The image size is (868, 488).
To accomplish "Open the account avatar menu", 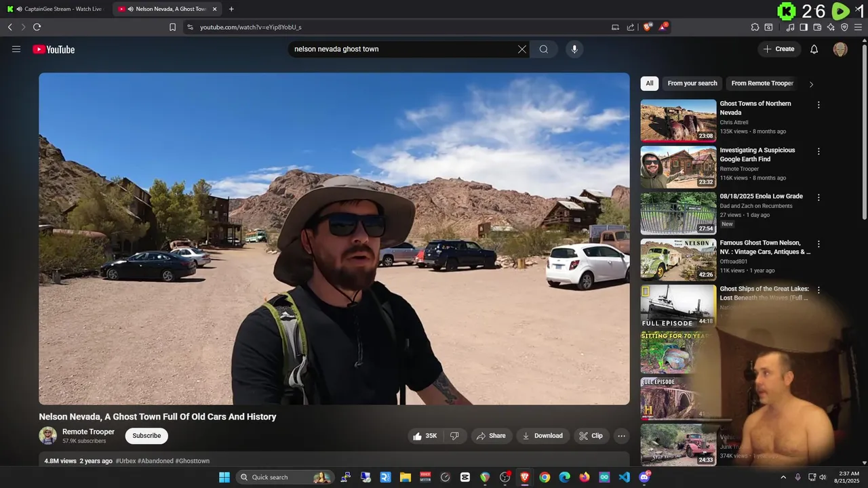I will pyautogui.click(x=840, y=49).
